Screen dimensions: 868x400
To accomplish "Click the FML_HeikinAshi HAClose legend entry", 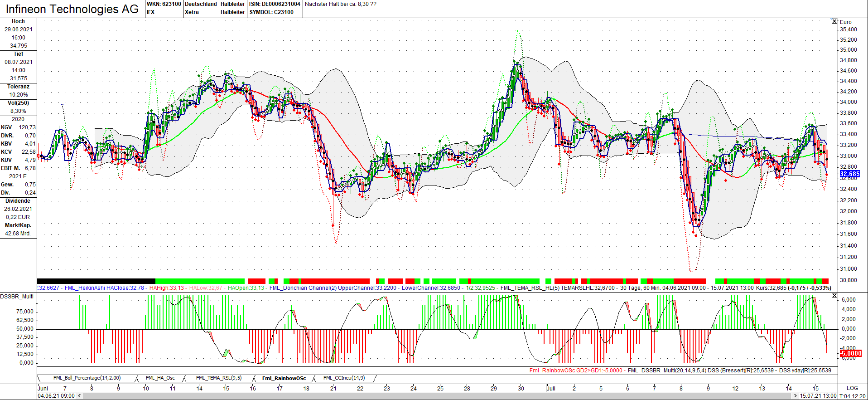I will click(104, 288).
